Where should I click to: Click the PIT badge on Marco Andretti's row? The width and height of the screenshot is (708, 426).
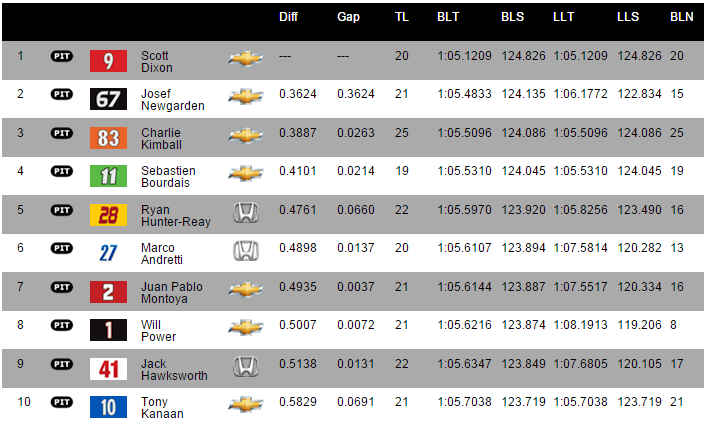61,248
